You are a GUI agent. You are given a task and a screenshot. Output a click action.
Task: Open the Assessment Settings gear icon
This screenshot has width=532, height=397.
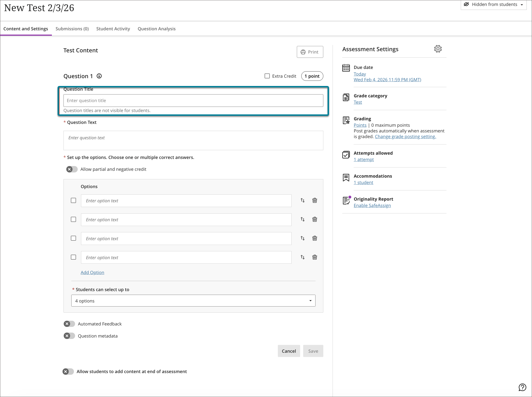point(438,49)
